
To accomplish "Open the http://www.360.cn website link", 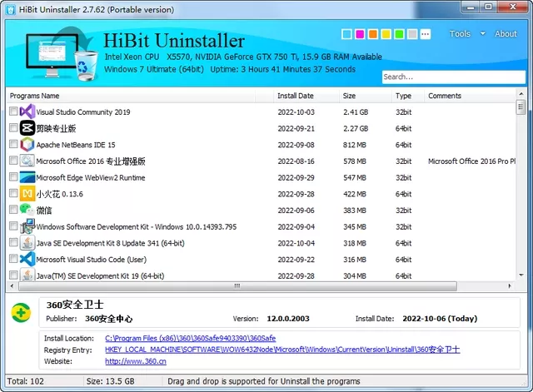I will 136,361.
